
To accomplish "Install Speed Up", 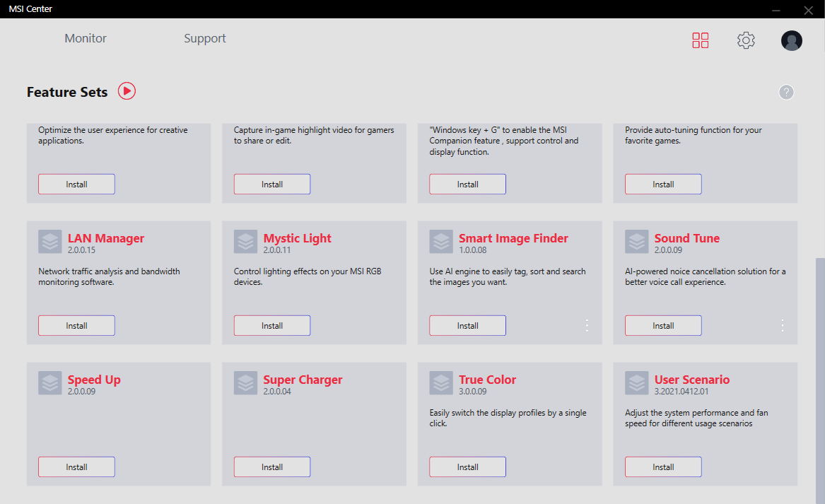I will (76, 467).
